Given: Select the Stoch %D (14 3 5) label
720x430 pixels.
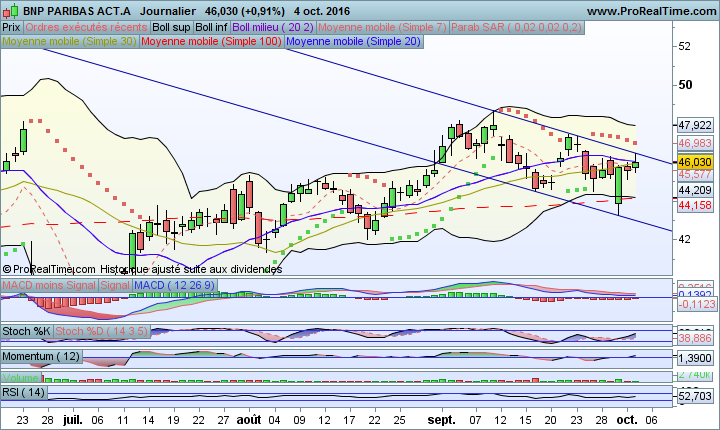Looking at the screenshot, I should coord(101,331).
